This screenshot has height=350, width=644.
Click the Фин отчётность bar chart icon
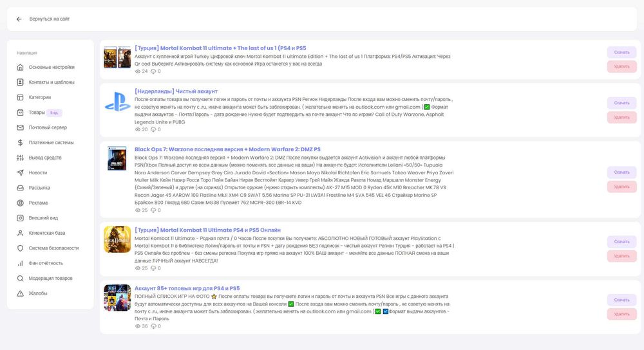point(20,263)
